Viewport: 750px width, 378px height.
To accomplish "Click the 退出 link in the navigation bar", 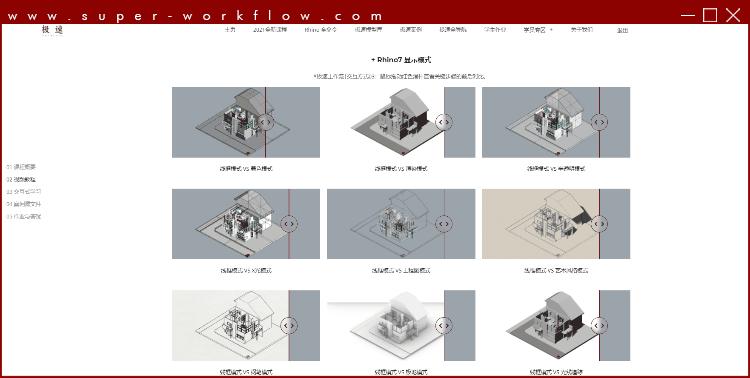I will point(622,30).
